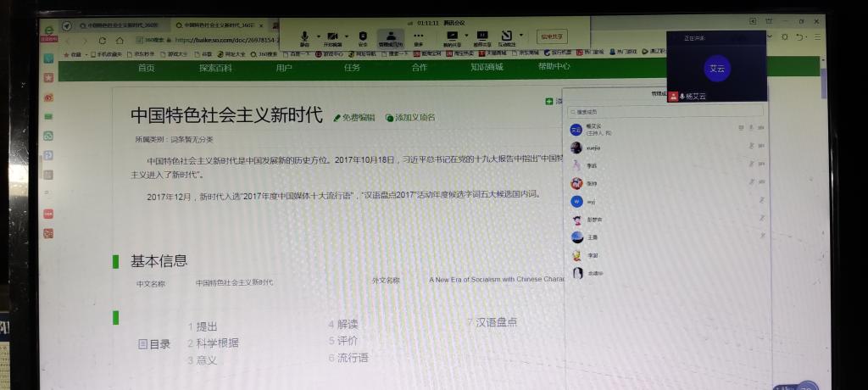Toggle the manage members panel button
This screenshot has height=390, width=868.
pos(391,36)
